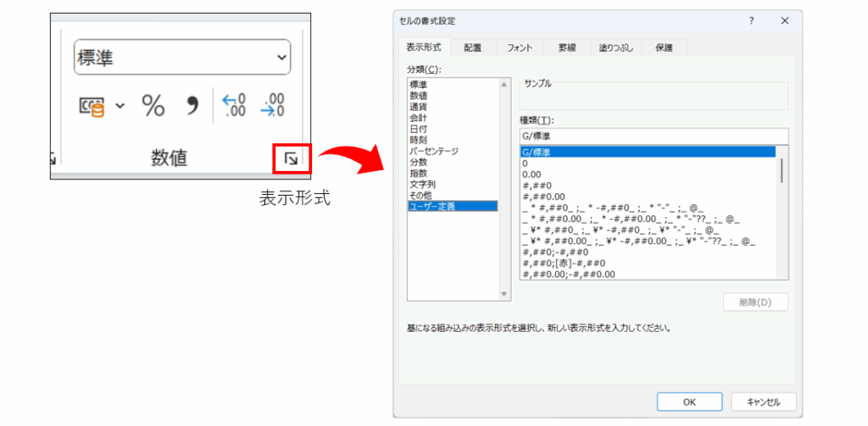This screenshot has height=426, width=868.
Task: Apply comma style separator icon
Action: pos(192,106)
